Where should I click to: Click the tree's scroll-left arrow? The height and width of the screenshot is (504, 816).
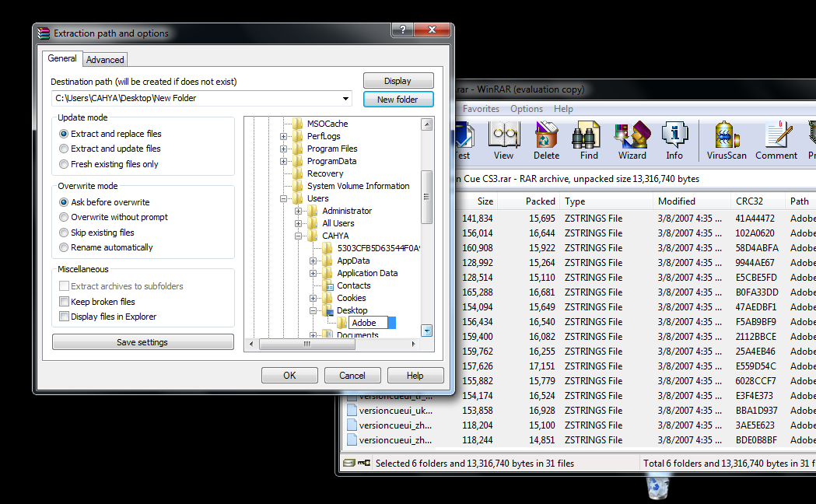click(252, 344)
